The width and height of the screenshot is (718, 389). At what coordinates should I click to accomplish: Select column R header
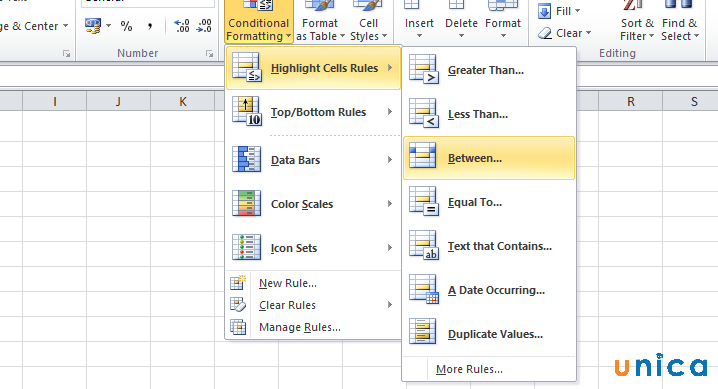[631, 101]
